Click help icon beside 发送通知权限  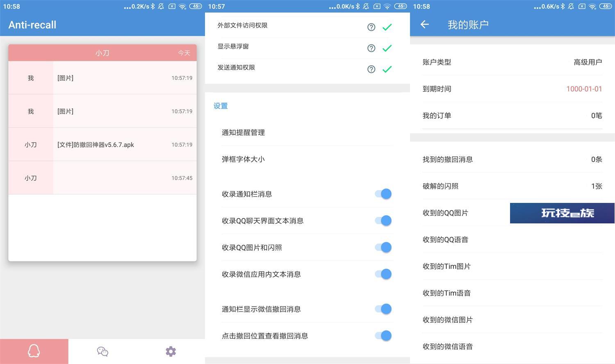(371, 69)
